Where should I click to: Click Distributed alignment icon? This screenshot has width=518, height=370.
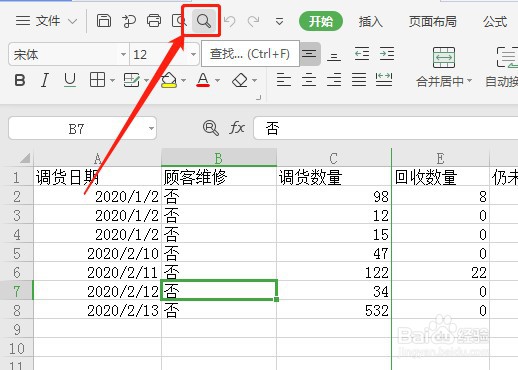point(384,80)
